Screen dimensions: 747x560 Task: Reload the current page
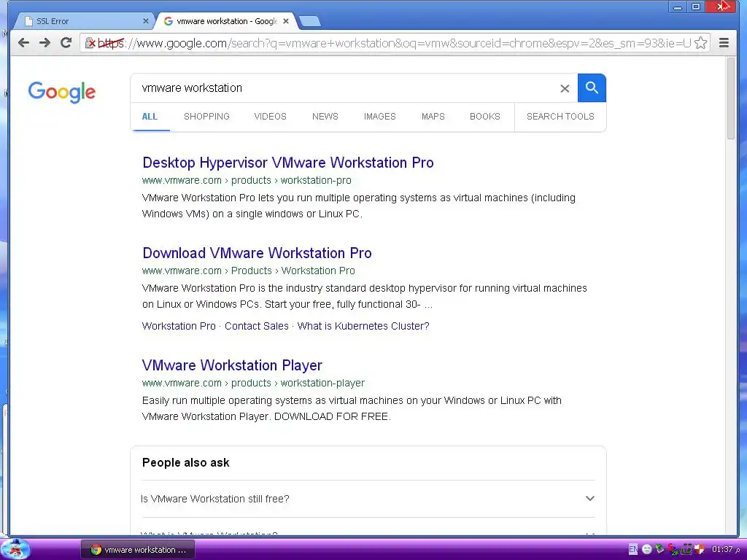point(66,43)
